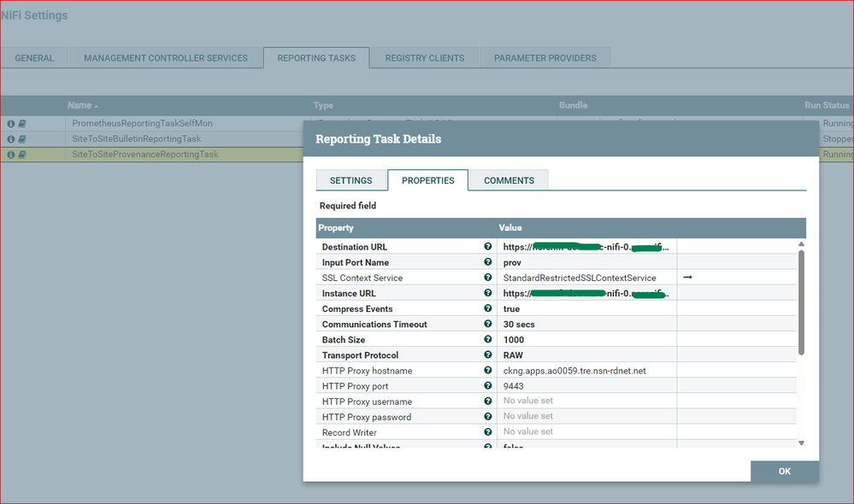The width and height of the screenshot is (854, 504).
Task: Sort reporting tasks by Type column
Action: tap(323, 105)
